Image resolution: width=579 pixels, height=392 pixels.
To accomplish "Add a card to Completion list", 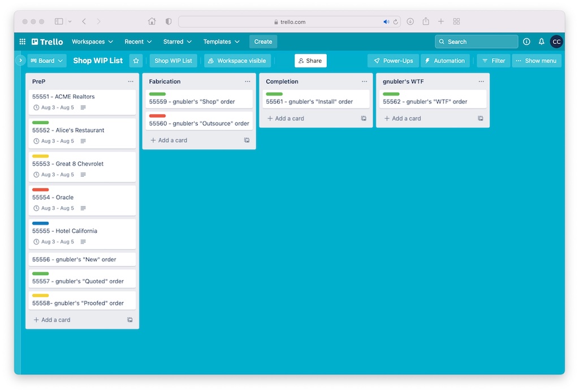I will pos(286,119).
